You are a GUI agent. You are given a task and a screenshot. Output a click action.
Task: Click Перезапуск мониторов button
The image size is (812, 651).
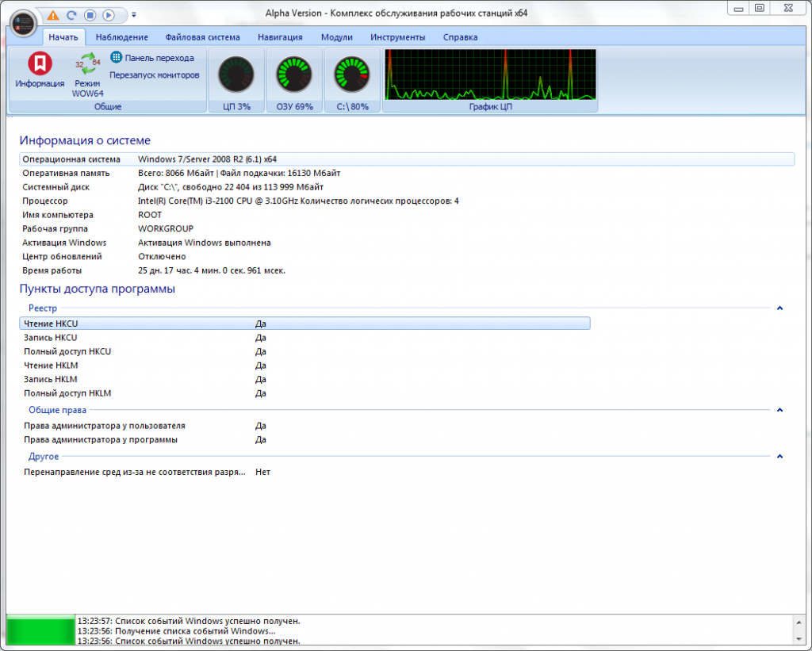(154, 75)
